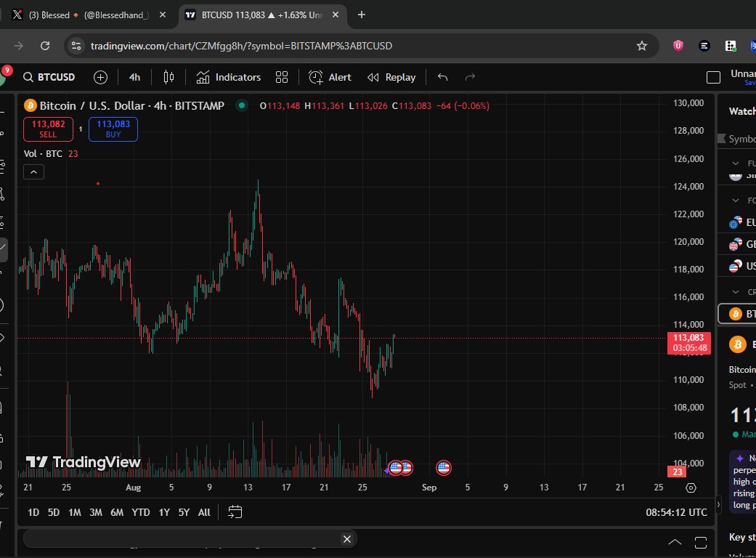The width and height of the screenshot is (756, 558).
Task: Open the round striped browser extension icon
Action: click(x=704, y=46)
